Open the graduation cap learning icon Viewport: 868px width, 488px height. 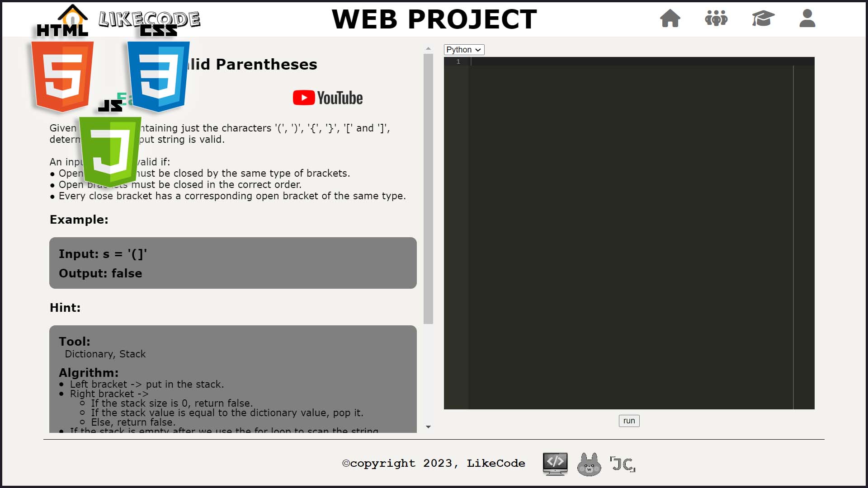pyautogui.click(x=763, y=19)
